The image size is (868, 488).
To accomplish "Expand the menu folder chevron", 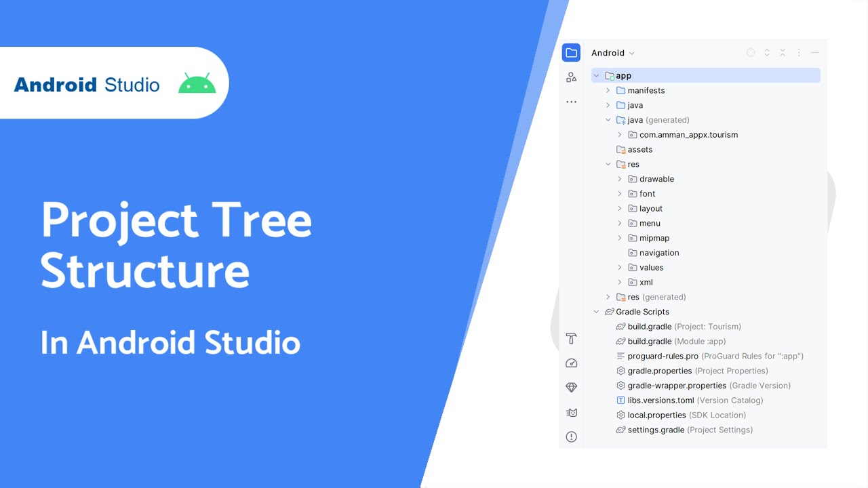I will click(619, 223).
